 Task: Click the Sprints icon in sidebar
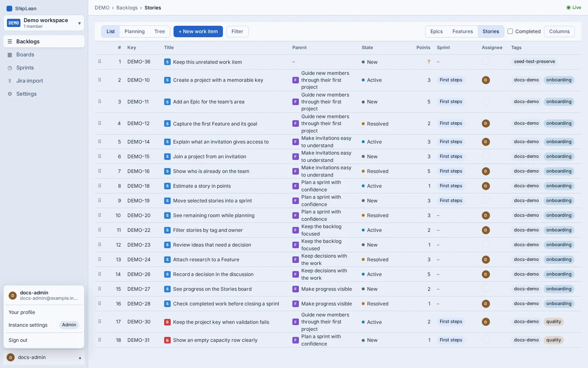10,68
